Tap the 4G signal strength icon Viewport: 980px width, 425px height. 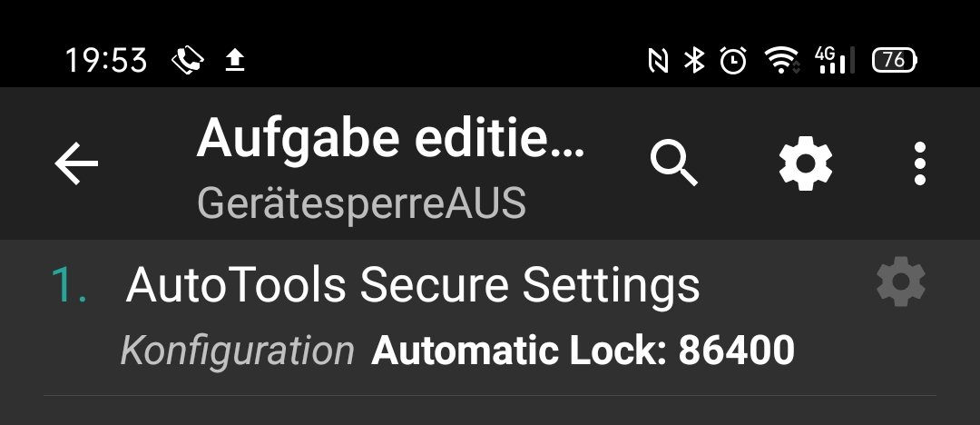click(x=834, y=61)
